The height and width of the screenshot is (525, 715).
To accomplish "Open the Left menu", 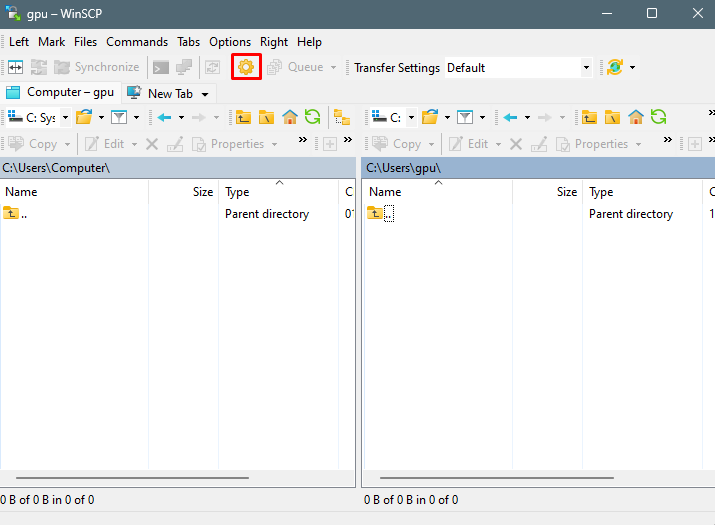I will click(x=19, y=42).
